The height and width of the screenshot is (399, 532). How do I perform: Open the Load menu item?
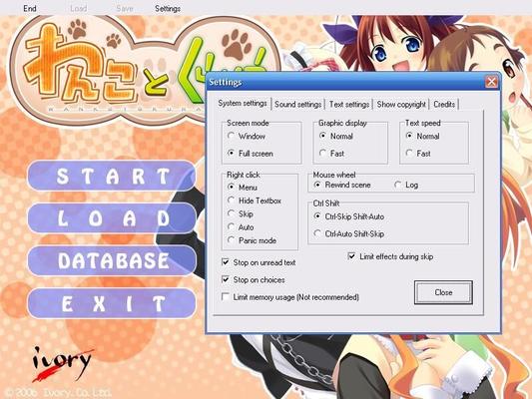[x=79, y=8]
